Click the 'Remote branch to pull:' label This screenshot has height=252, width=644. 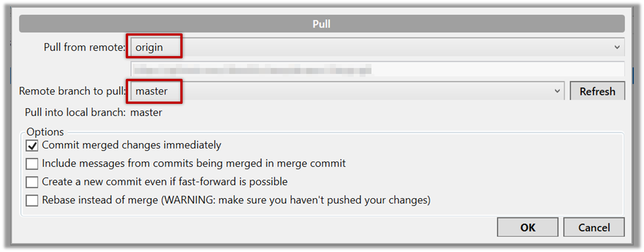pos(72,91)
